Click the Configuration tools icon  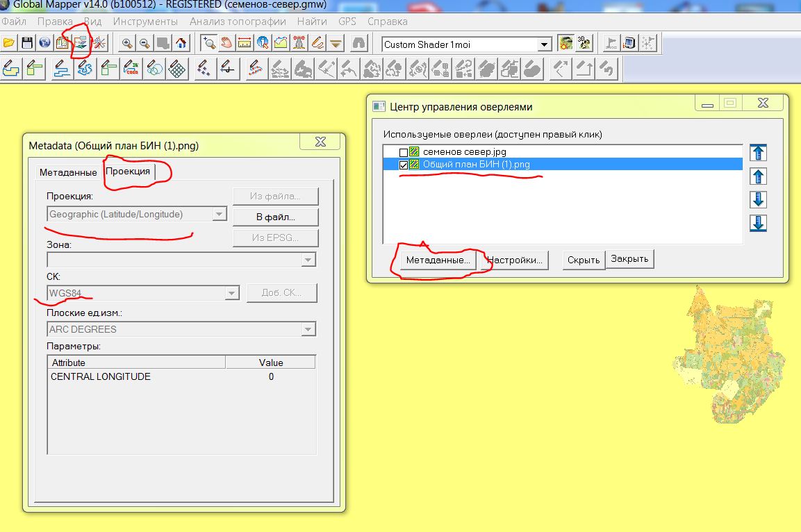click(x=99, y=44)
